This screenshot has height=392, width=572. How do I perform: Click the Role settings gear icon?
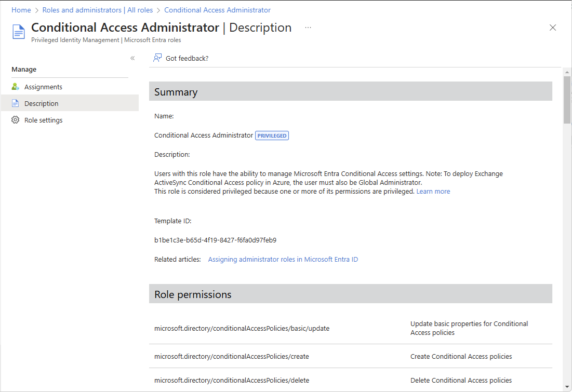[16, 120]
